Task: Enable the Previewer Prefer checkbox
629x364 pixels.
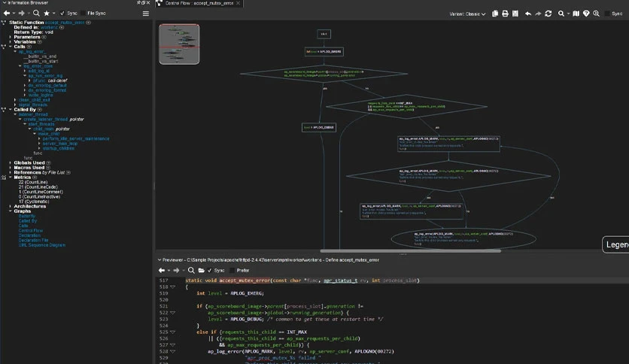Action: [x=232, y=270]
